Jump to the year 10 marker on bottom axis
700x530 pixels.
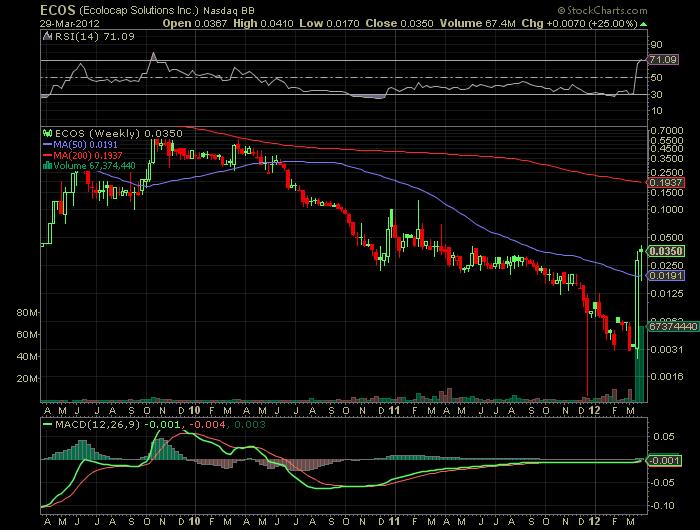pos(195,410)
